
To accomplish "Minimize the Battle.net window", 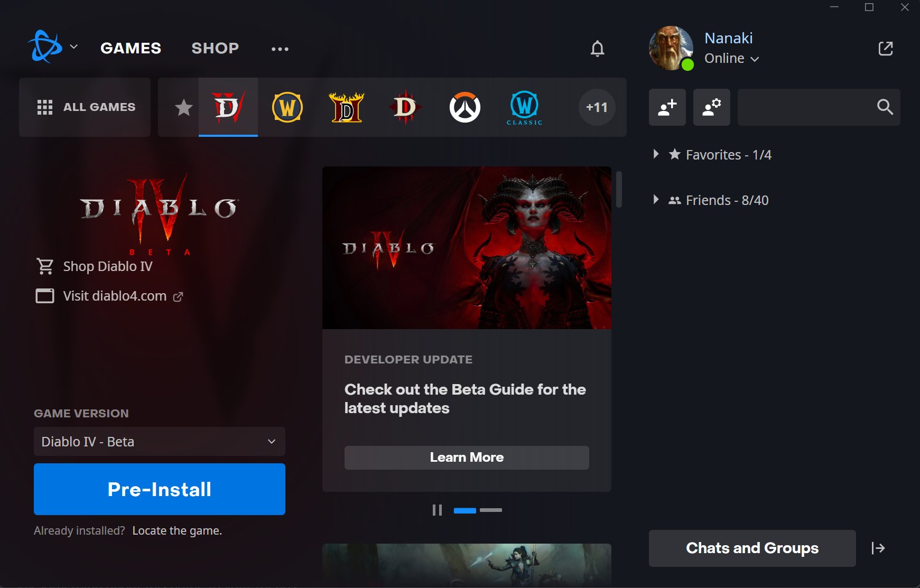I will 834,7.
